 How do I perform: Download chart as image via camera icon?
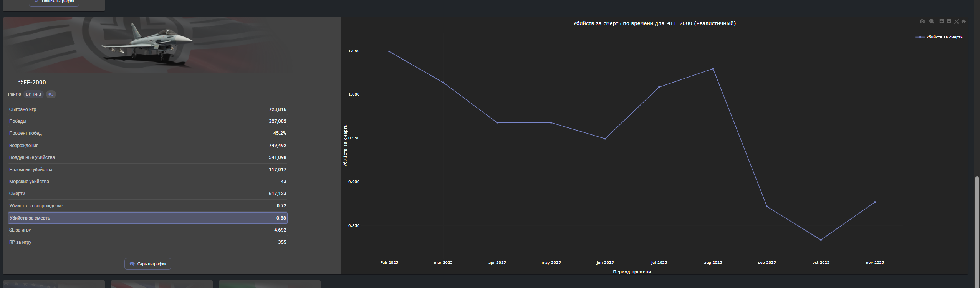(x=922, y=22)
